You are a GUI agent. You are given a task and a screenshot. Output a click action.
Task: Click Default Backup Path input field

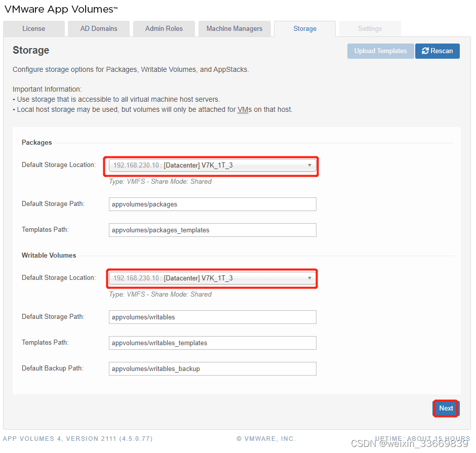tap(212, 369)
